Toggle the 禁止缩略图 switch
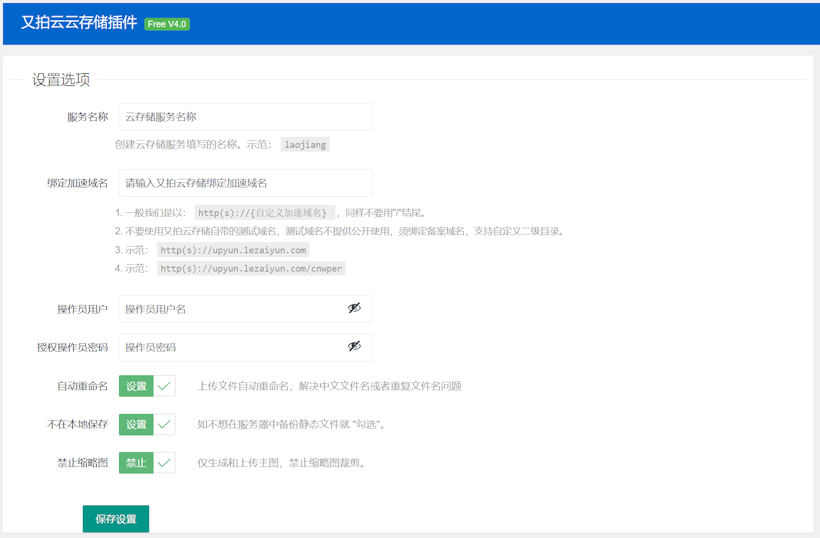Image resolution: width=820 pixels, height=538 pixels. click(147, 463)
